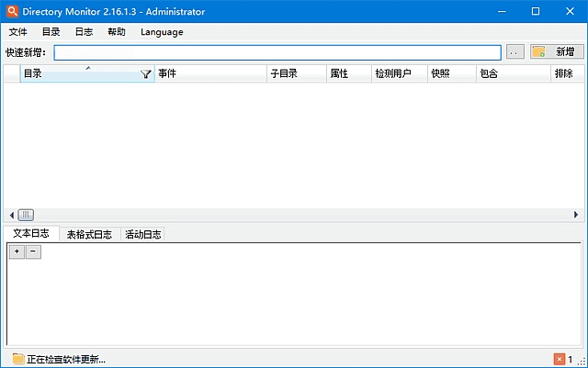Image resolution: width=588 pixels, height=368 pixels.
Task: Switch to the 表格式日志 tab
Action: coord(89,234)
